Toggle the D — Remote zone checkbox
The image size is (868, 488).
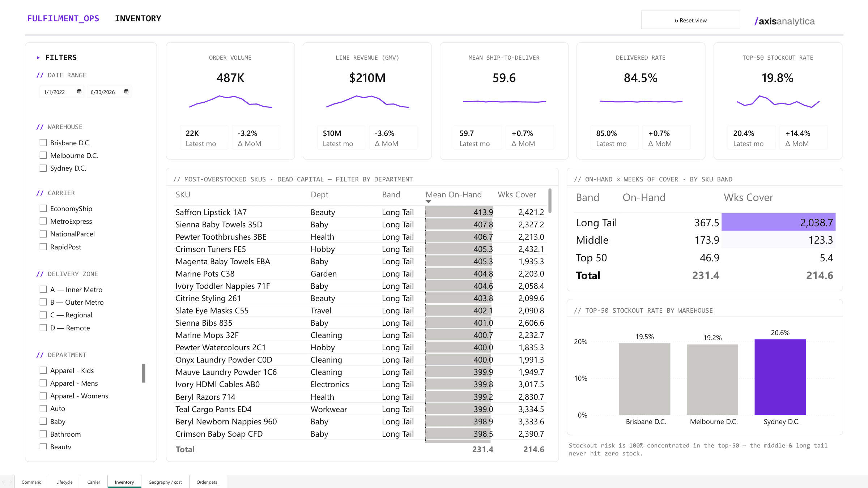pyautogui.click(x=43, y=328)
